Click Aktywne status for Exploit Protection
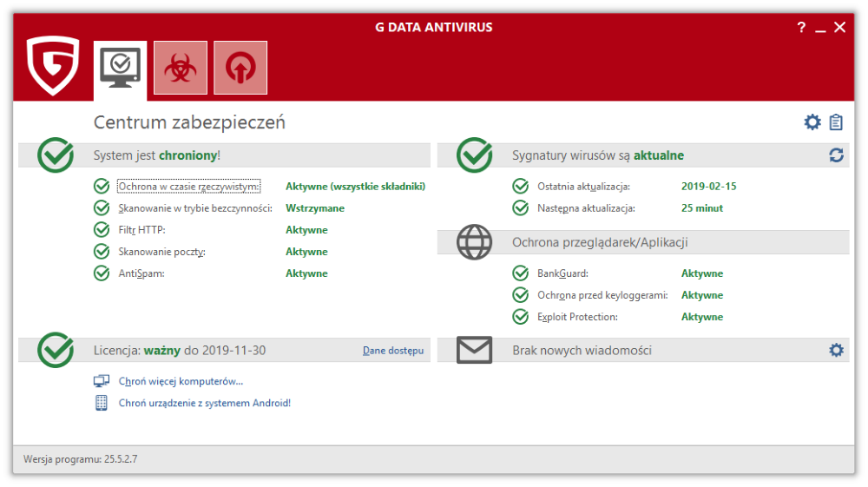868x487 pixels. click(702, 317)
